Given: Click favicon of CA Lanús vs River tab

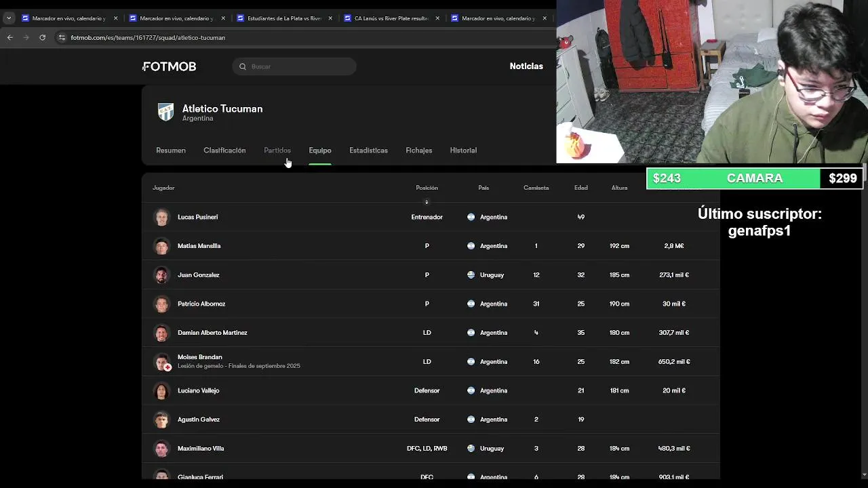Looking at the screenshot, I should 347,18.
